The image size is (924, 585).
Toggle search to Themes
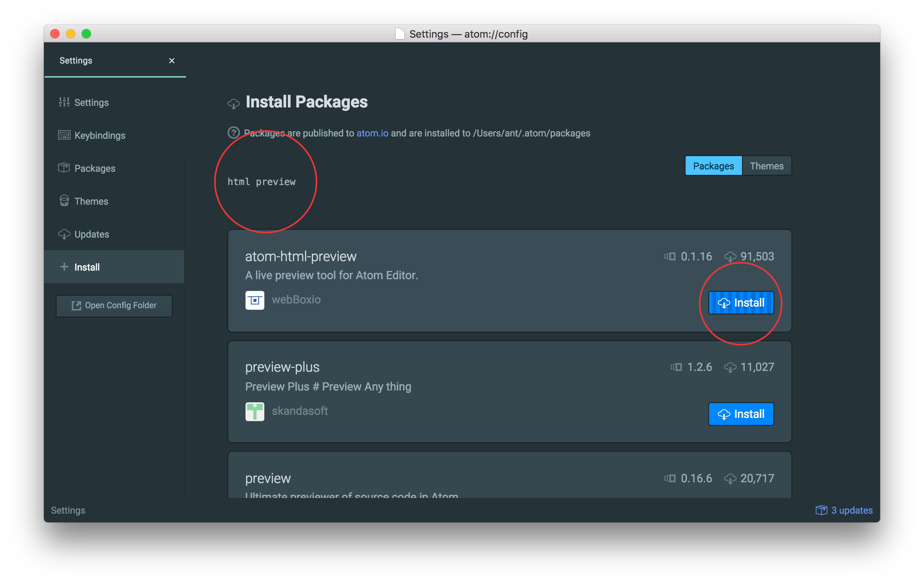pyautogui.click(x=767, y=166)
